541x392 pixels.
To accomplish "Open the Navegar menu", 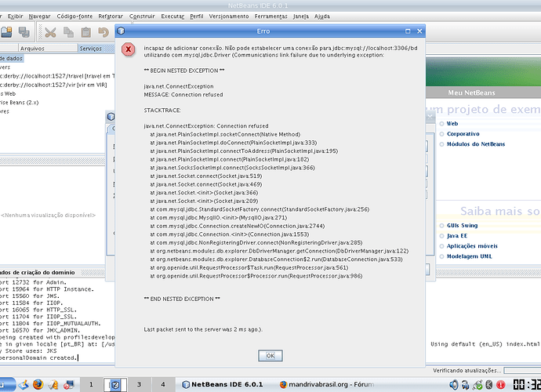I will pyautogui.click(x=39, y=16).
